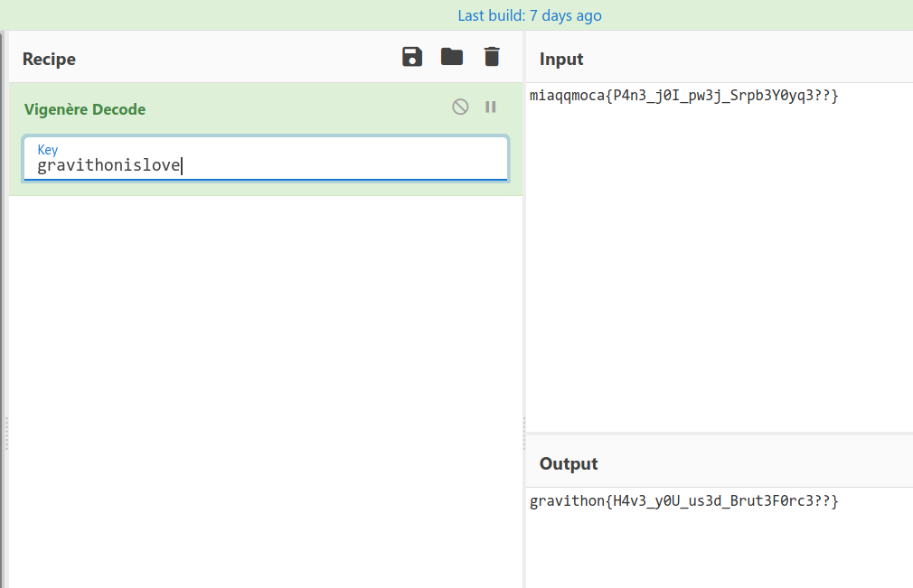Click the splitter on Recipe's left edge
This screenshot has width=913, height=588.
tap(5, 434)
